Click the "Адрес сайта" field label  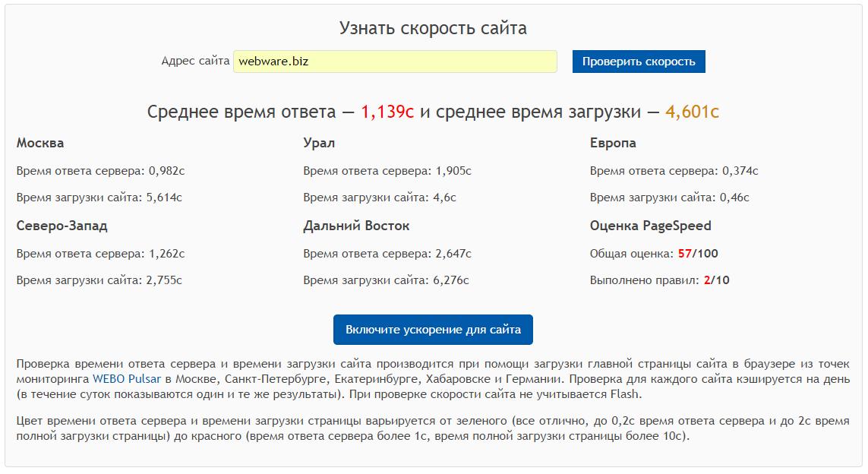(195, 62)
